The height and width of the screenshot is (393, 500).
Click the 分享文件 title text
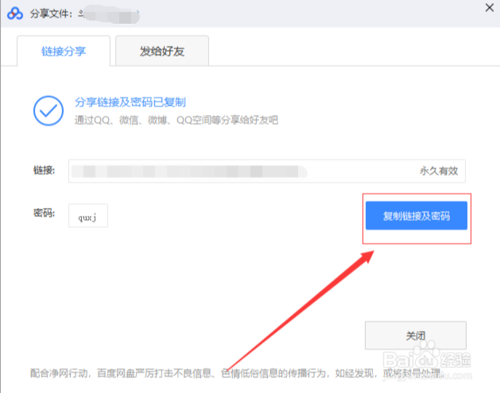51,14
